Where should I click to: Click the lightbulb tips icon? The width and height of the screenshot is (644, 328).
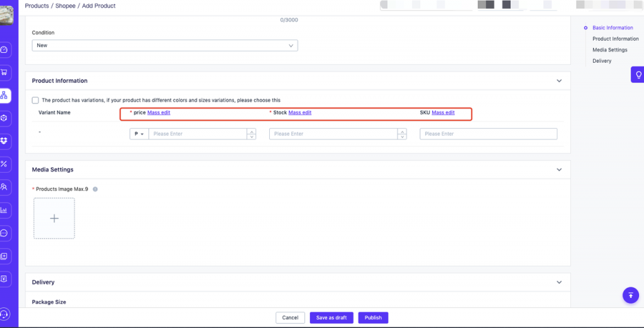coord(638,75)
